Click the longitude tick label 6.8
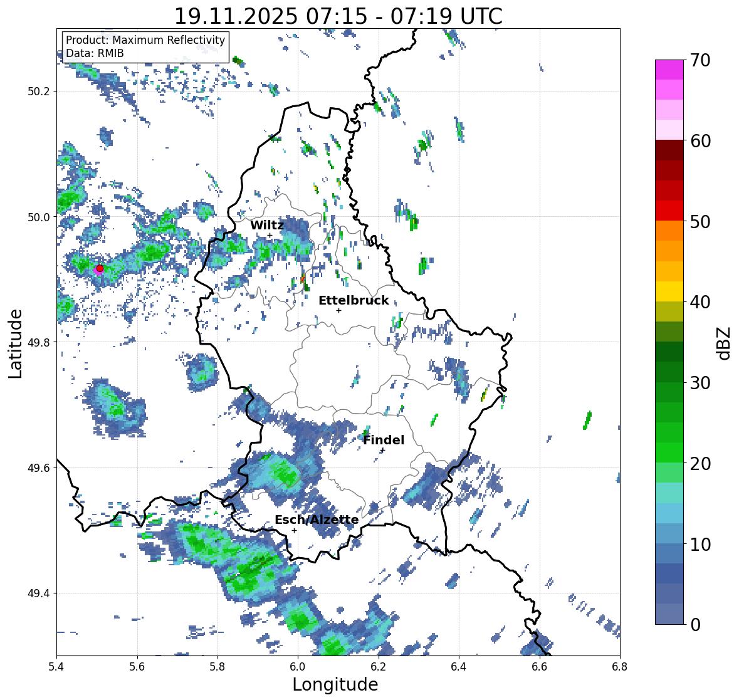The width and height of the screenshot is (739, 700). coord(620,666)
